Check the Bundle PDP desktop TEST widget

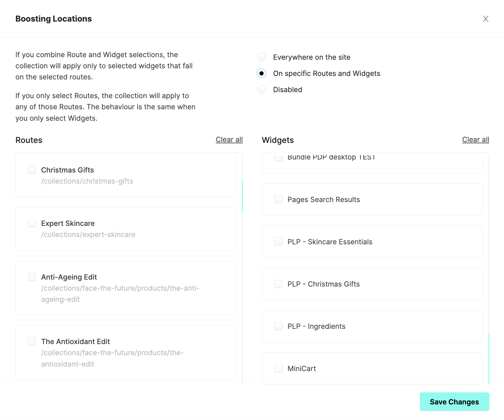tap(278, 158)
